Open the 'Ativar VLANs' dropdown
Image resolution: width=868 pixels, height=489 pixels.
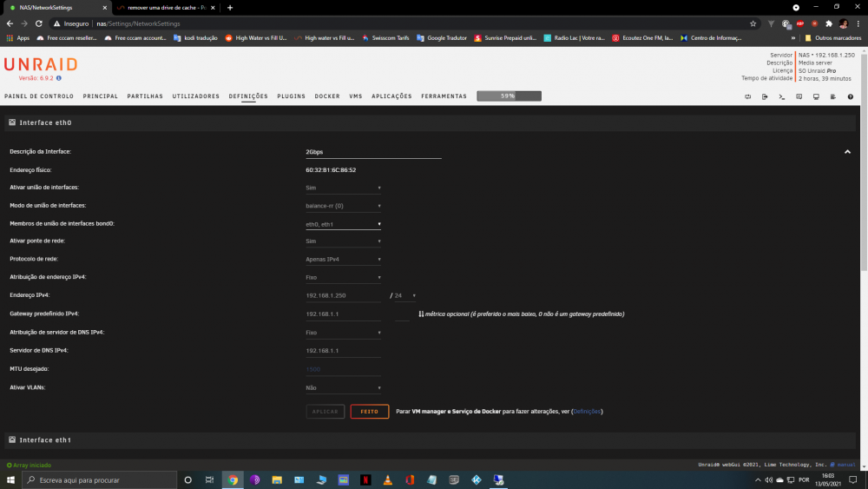[343, 388]
